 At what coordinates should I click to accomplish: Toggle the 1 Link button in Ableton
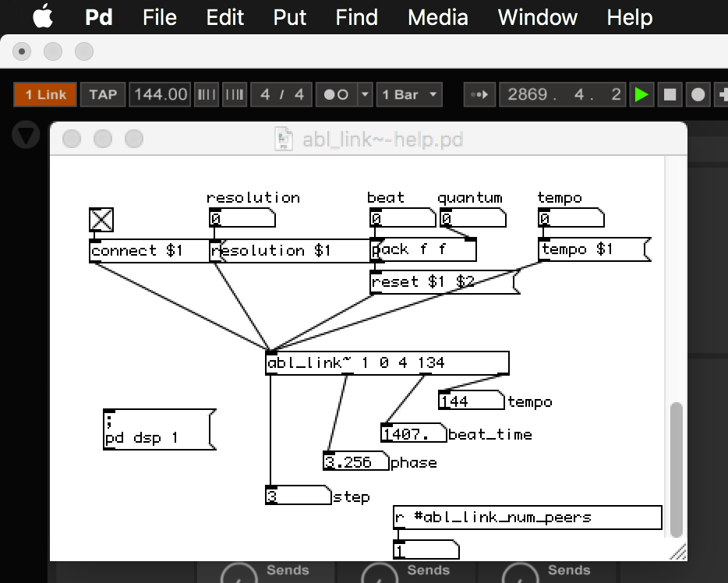[45, 95]
